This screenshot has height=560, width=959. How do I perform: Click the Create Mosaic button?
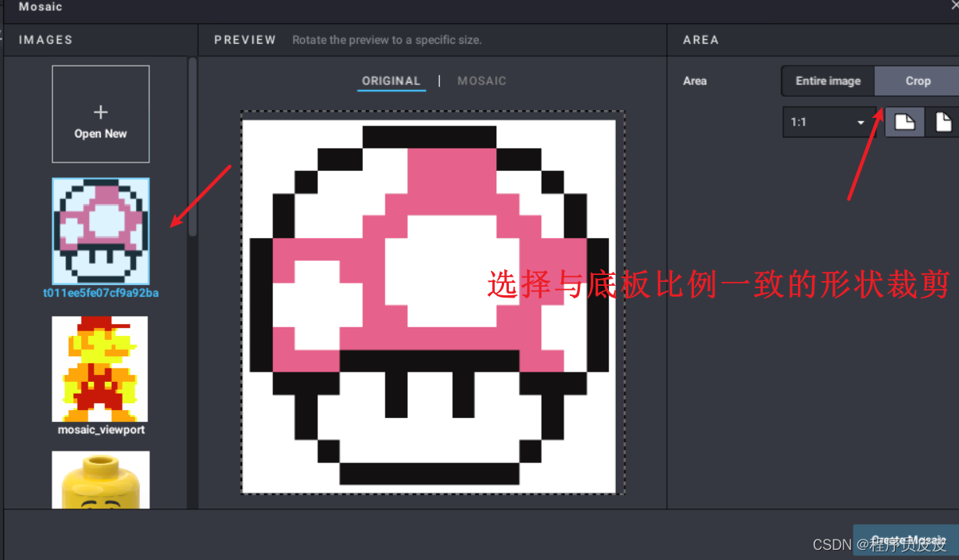907,540
